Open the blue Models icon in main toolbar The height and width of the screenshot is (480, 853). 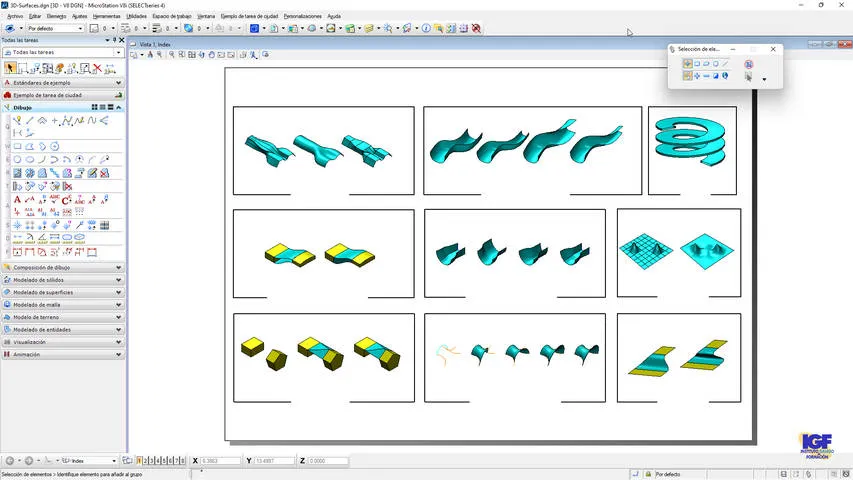click(254, 28)
